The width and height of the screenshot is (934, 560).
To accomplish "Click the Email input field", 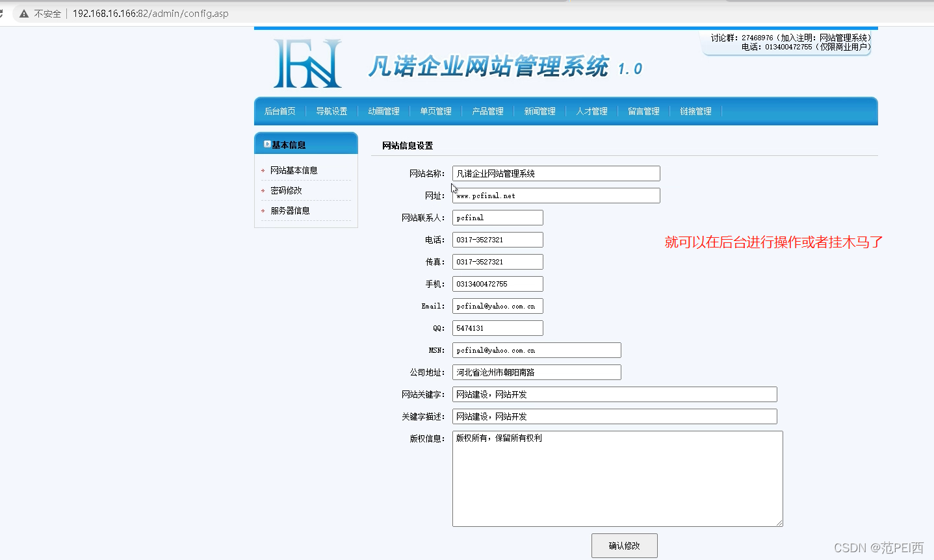I will click(x=498, y=306).
